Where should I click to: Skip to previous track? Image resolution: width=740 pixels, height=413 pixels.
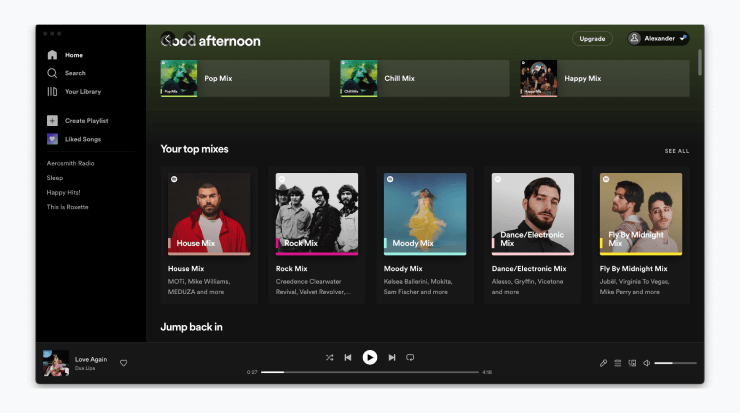tap(348, 357)
